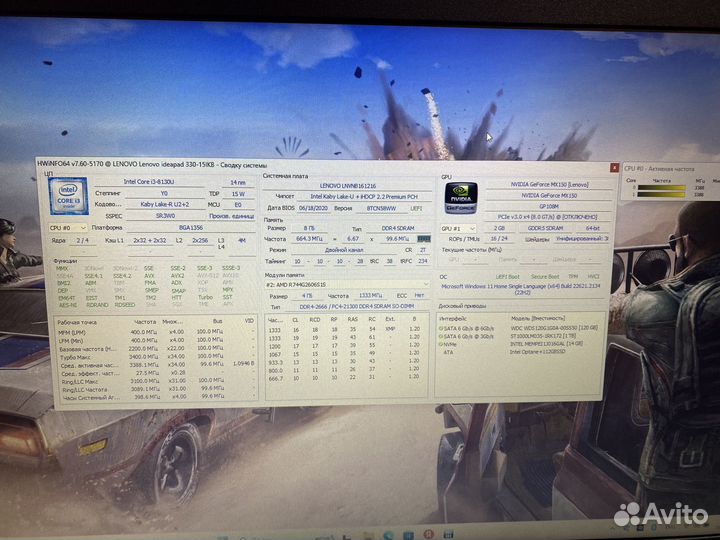720x540 pixels.
Task: Click the Рабочая точка column header
Action: pos(77,322)
